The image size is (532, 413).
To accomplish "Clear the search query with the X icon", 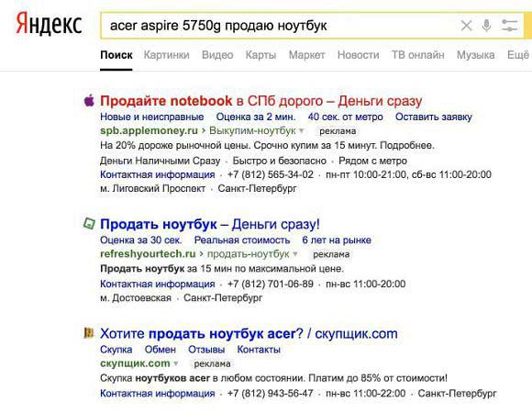I will point(467,26).
